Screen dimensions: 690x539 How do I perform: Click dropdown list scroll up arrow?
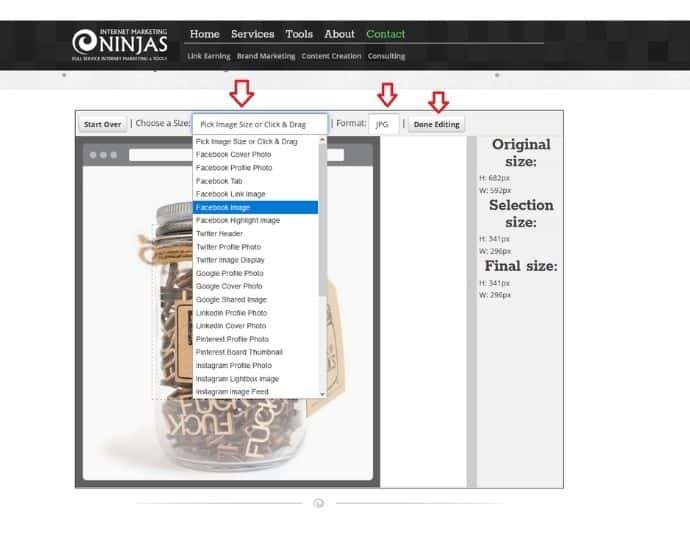323,140
